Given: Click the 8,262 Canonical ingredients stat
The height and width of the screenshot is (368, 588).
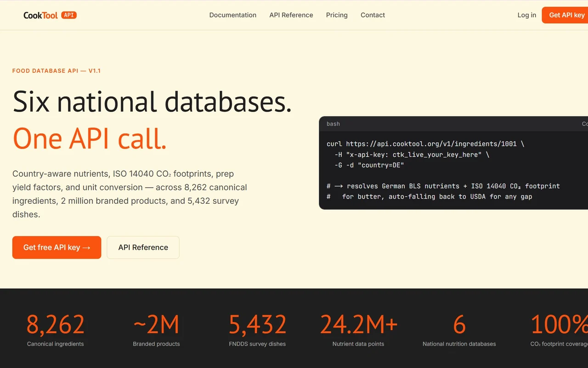Looking at the screenshot, I should [x=56, y=330].
